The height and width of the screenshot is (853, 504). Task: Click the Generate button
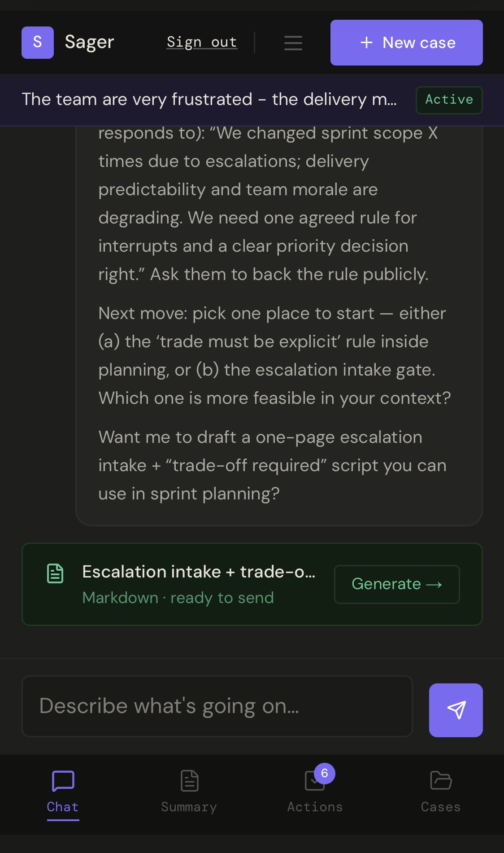[x=397, y=584]
